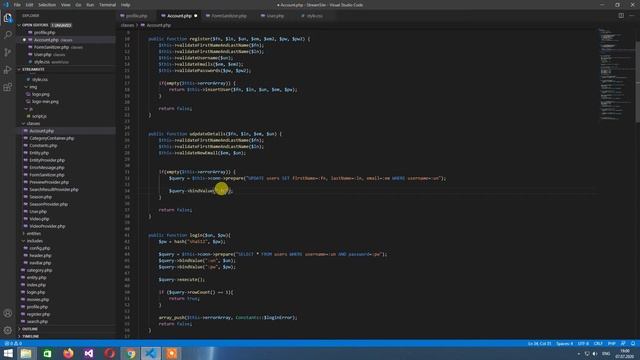640x360 pixels.
Task: Open the File menu
Action: [x=17, y=5]
